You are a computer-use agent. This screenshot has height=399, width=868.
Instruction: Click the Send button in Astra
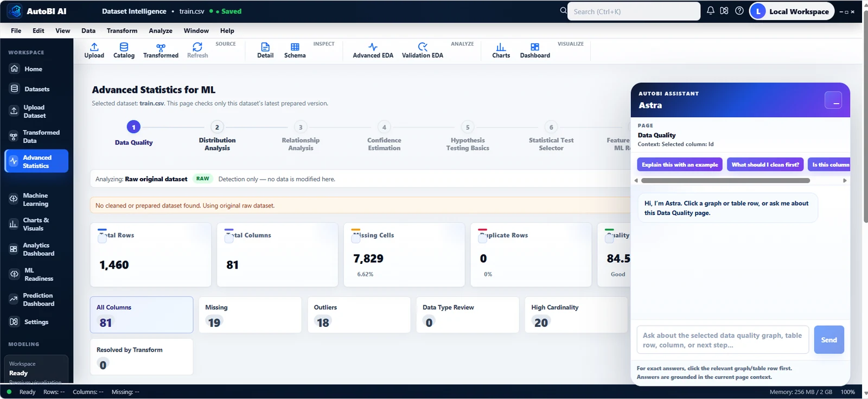(829, 340)
